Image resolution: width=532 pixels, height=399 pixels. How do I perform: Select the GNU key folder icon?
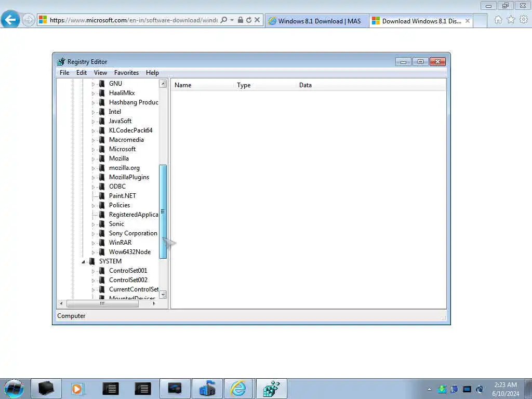coord(102,84)
